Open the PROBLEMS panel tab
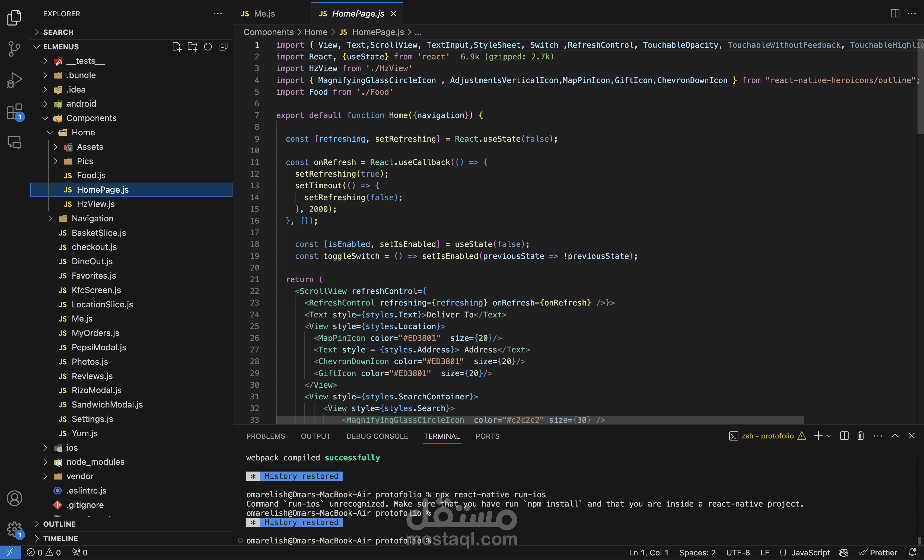Screen dimensions: 924x560 (x=266, y=436)
